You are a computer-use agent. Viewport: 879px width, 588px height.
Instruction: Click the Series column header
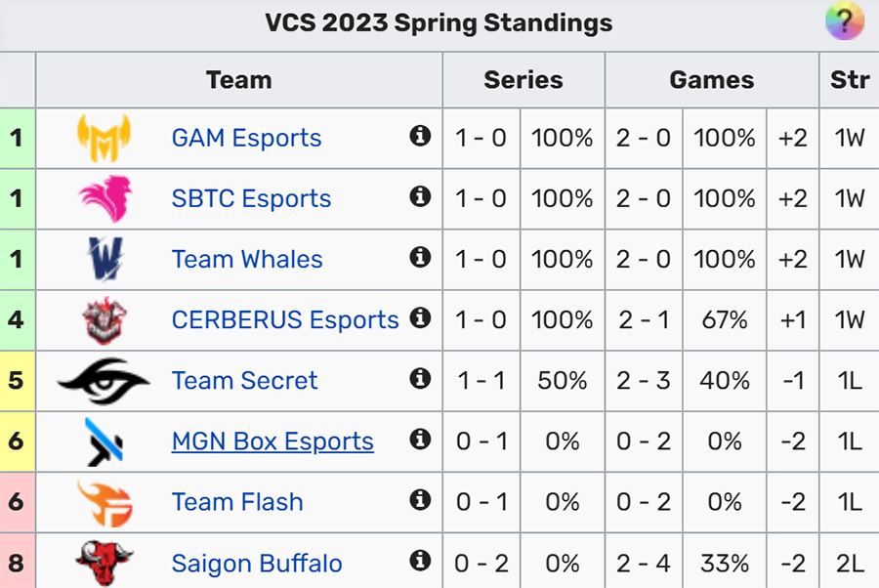point(523,79)
